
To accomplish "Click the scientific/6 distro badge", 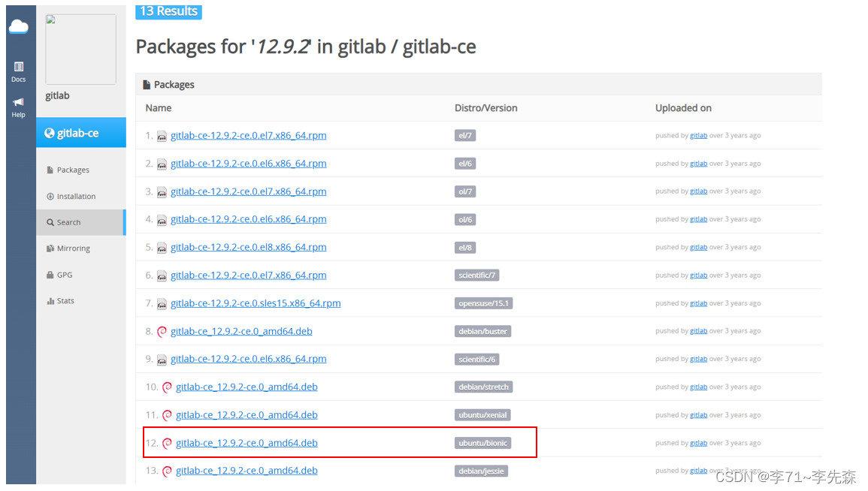I will click(x=477, y=360).
